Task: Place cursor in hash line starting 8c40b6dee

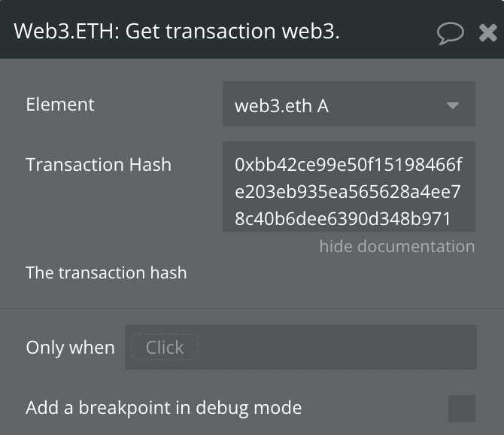Action: tap(342, 218)
